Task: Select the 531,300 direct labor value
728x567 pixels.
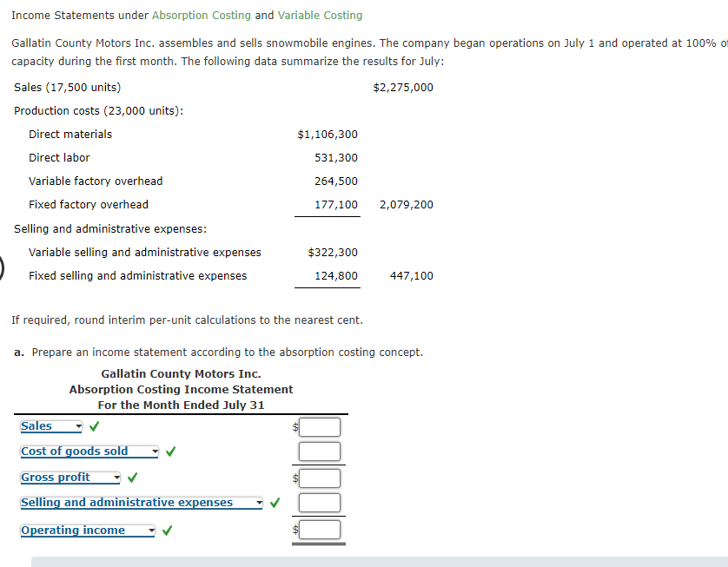Action: point(336,158)
